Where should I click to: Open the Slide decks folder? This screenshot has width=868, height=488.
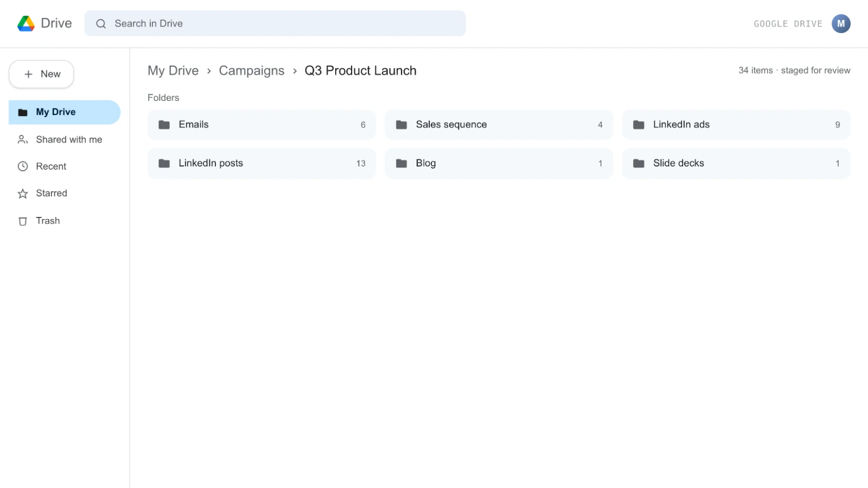736,163
